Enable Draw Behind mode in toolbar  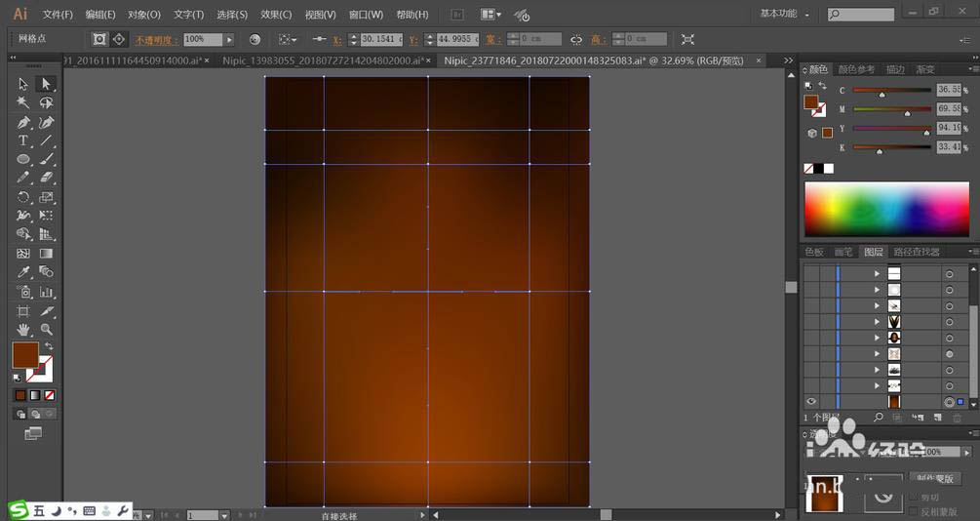(35, 414)
